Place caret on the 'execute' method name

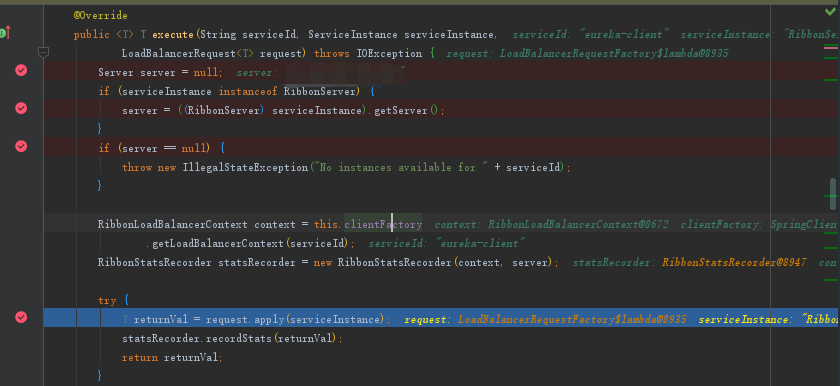click(172, 35)
